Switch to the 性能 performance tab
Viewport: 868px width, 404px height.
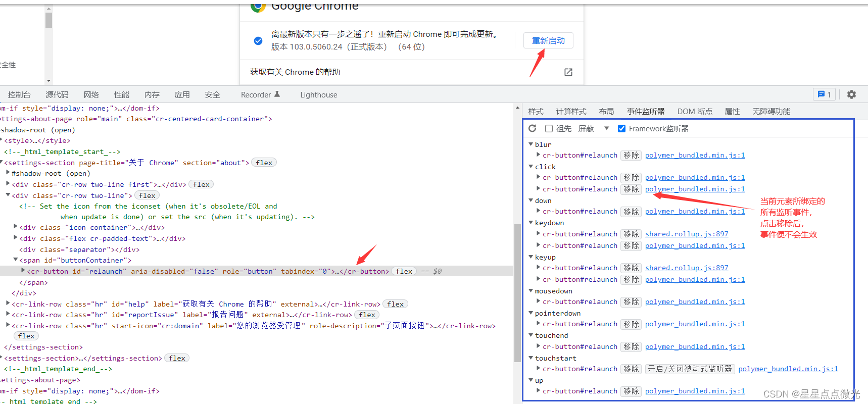click(x=122, y=95)
